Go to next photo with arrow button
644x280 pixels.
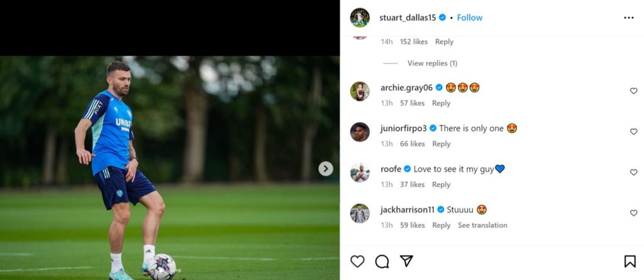click(x=326, y=168)
